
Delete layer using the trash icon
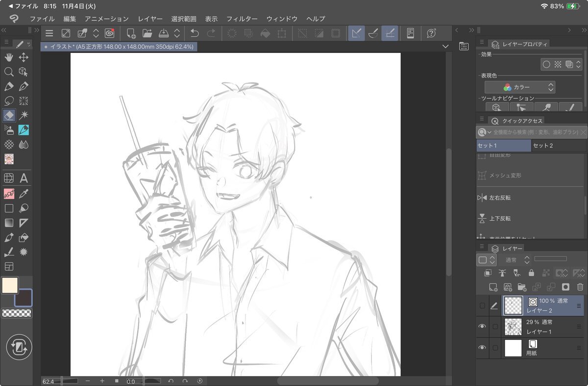[x=580, y=287]
